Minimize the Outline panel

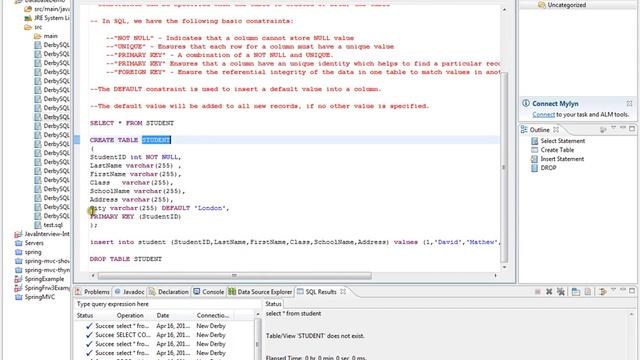[x=623, y=129]
